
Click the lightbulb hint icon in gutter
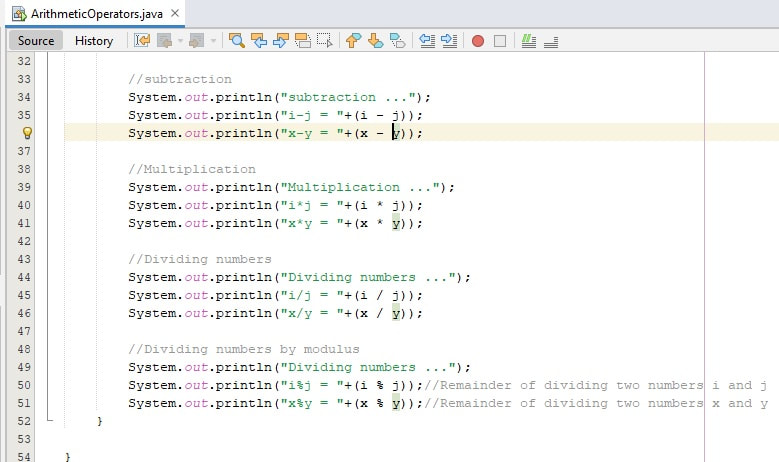click(27, 133)
